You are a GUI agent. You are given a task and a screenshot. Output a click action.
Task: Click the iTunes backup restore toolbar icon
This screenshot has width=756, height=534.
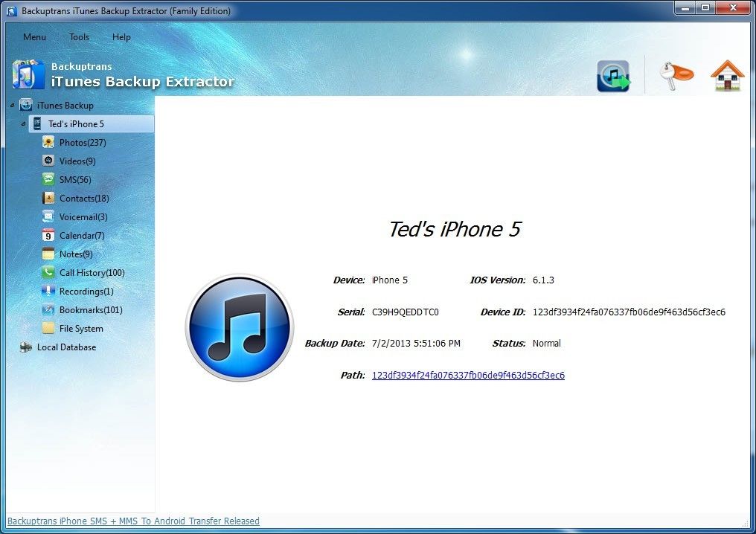(613, 76)
